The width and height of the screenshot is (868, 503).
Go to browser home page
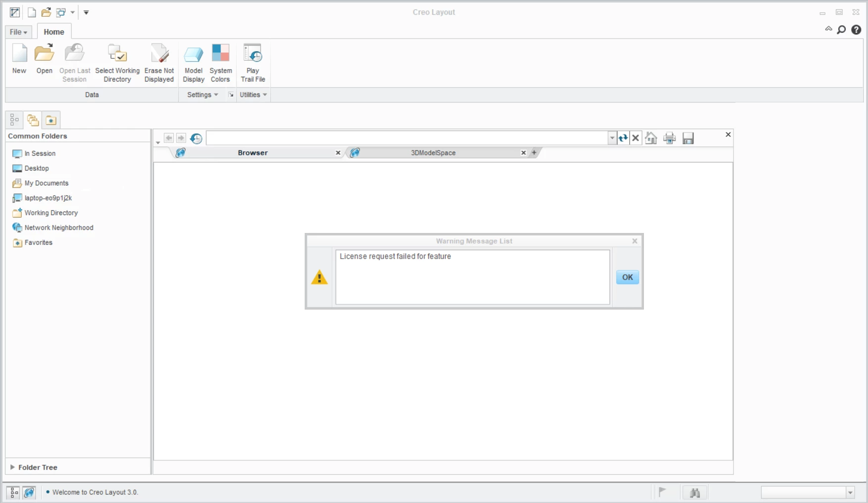point(651,138)
